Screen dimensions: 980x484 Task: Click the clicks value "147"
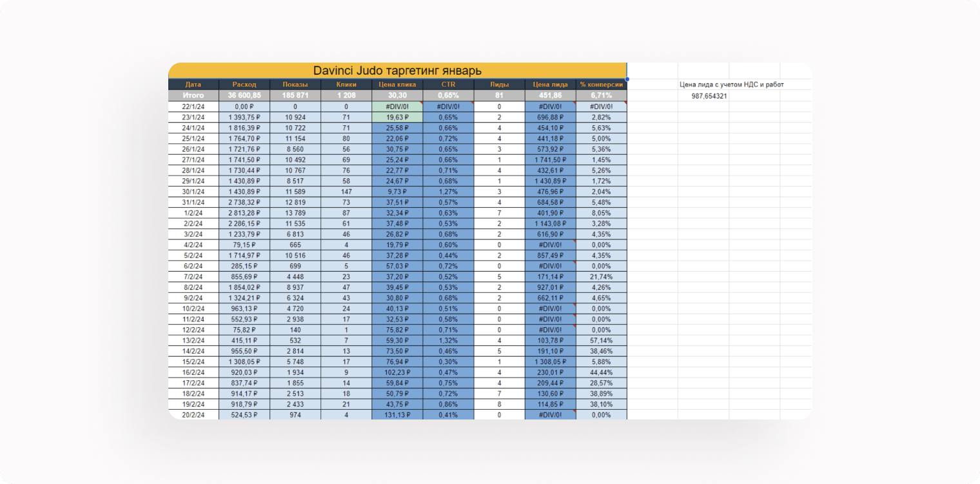[x=346, y=192]
